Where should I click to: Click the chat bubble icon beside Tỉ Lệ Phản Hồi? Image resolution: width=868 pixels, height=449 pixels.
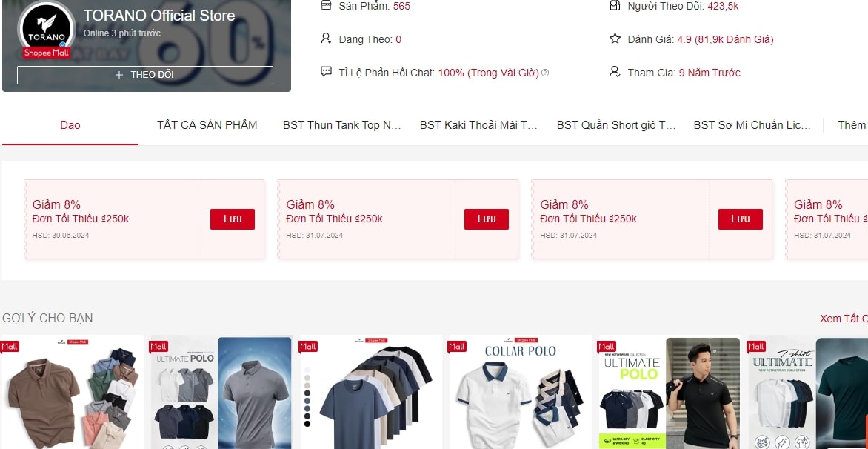(326, 72)
